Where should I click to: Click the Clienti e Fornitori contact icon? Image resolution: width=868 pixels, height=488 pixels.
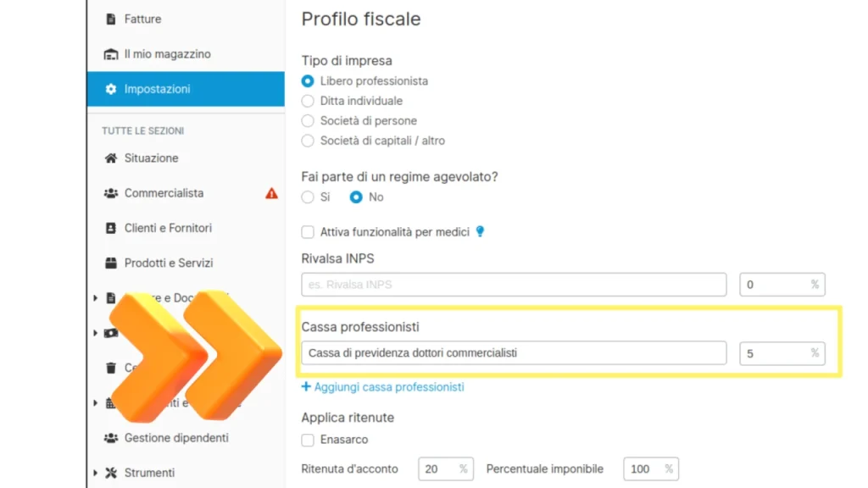[111, 228]
